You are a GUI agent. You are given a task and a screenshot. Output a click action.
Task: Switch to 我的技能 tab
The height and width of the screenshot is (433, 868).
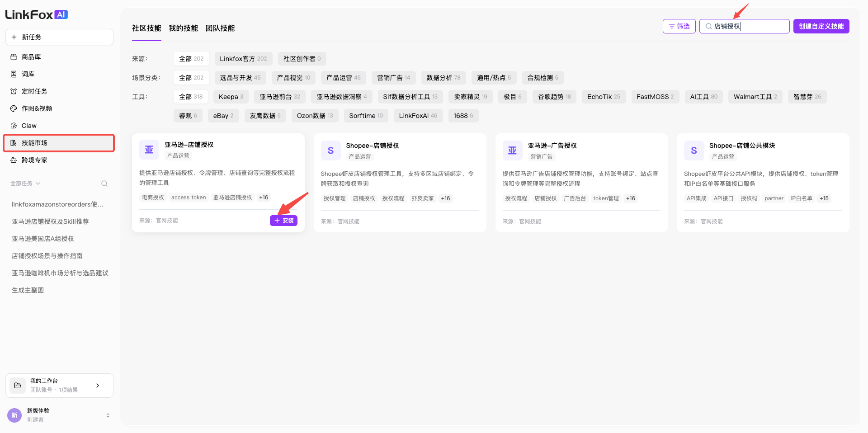coord(184,28)
